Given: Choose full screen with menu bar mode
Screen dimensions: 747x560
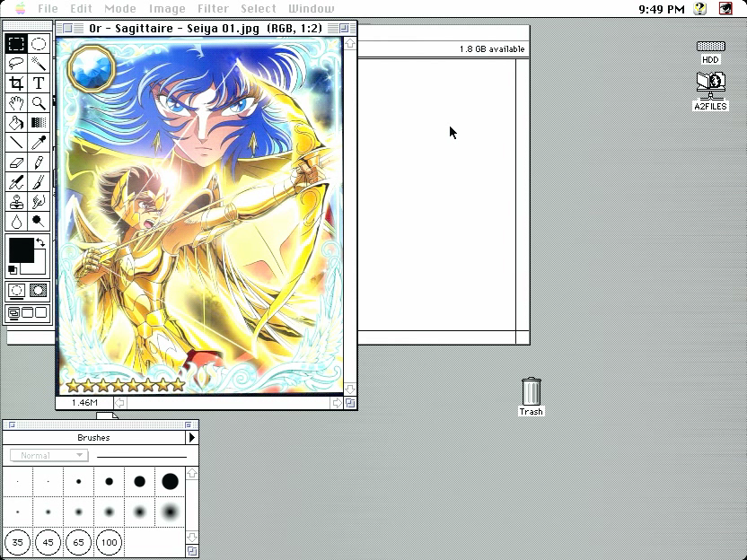Looking at the screenshot, I should [x=28, y=313].
